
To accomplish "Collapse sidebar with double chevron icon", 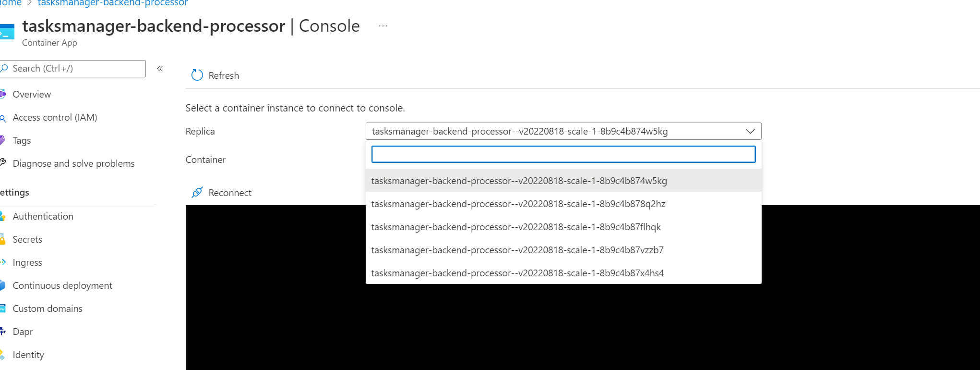I will (160, 69).
